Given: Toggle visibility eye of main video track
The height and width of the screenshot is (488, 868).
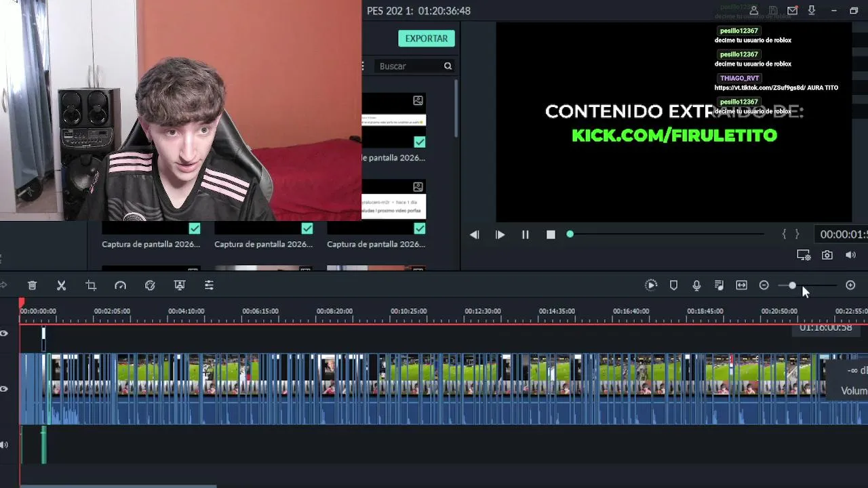Looking at the screenshot, I should click(x=4, y=389).
